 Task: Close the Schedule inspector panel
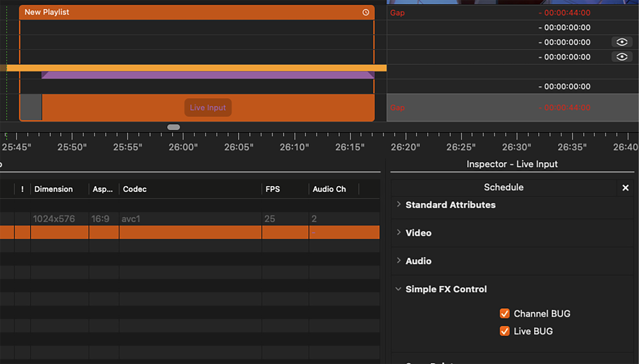[x=625, y=188]
